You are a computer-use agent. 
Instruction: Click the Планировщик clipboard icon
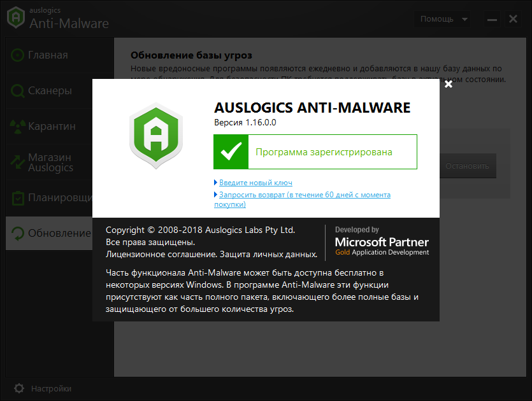(x=18, y=198)
